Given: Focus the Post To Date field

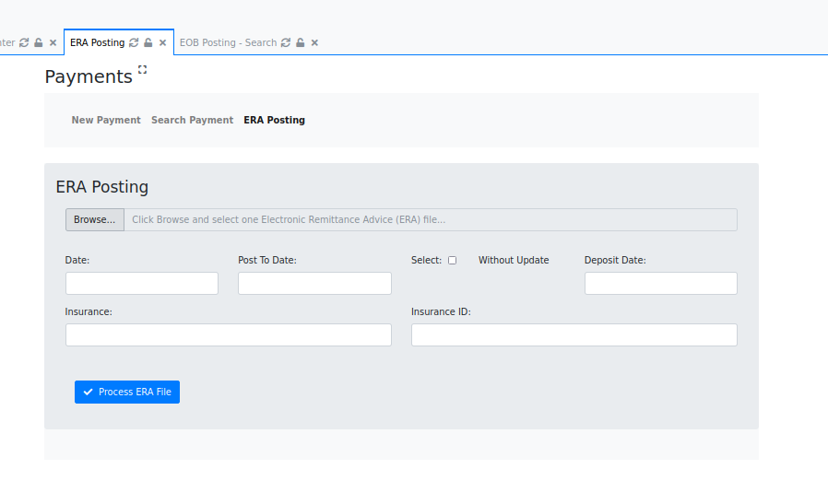Looking at the screenshot, I should [x=314, y=283].
